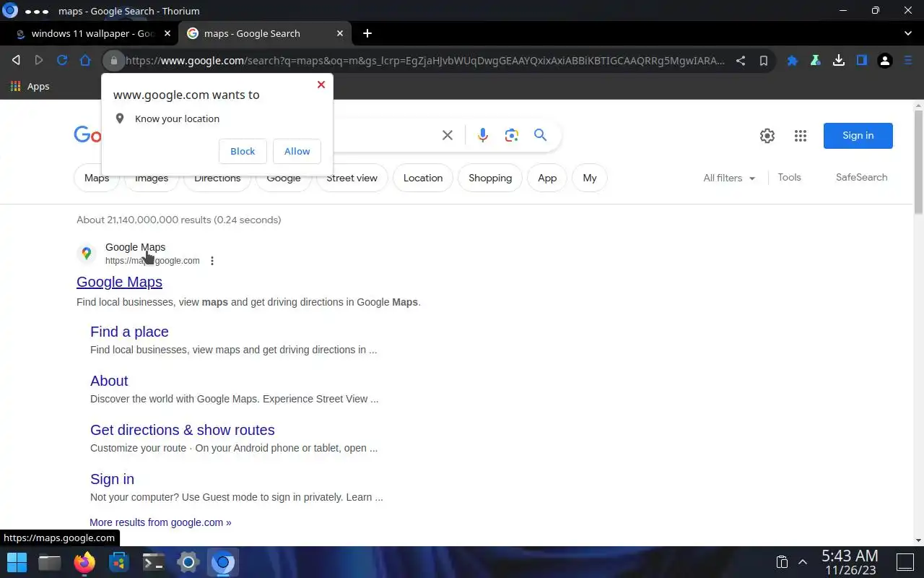The height and width of the screenshot is (578, 924).
Task: Launch Firefox from the taskbar
Action: 84,562
